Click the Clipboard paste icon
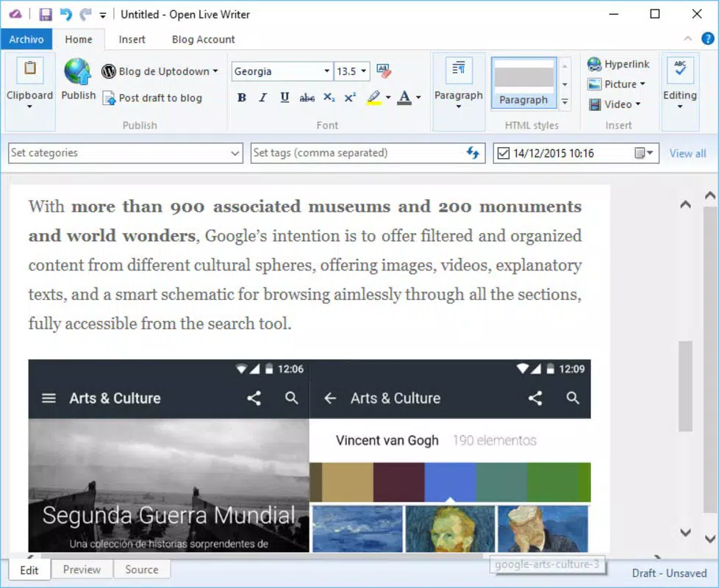 30,69
